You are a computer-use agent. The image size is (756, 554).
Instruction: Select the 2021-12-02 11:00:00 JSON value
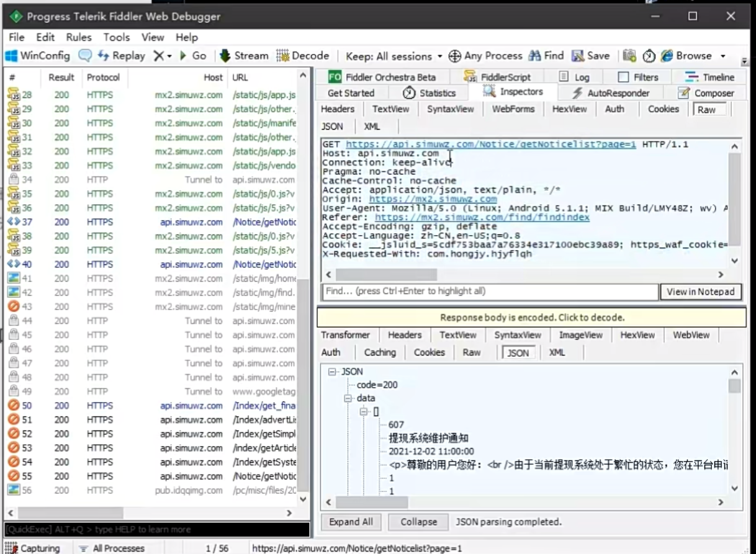coord(431,452)
